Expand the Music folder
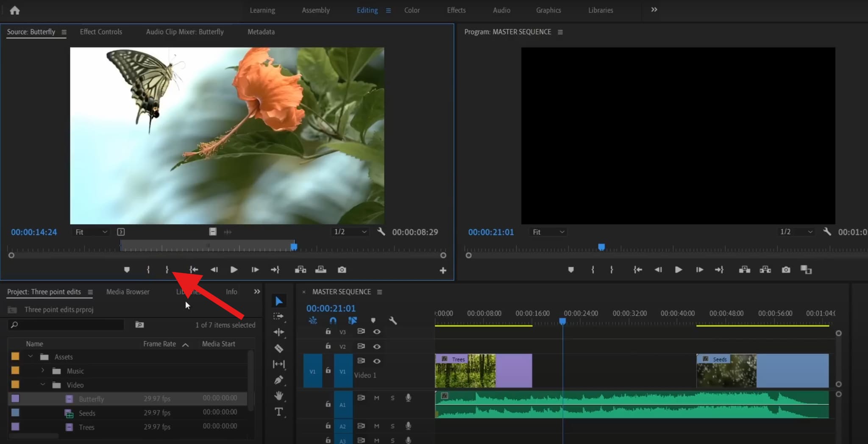The height and width of the screenshot is (444, 868). pyautogui.click(x=43, y=371)
